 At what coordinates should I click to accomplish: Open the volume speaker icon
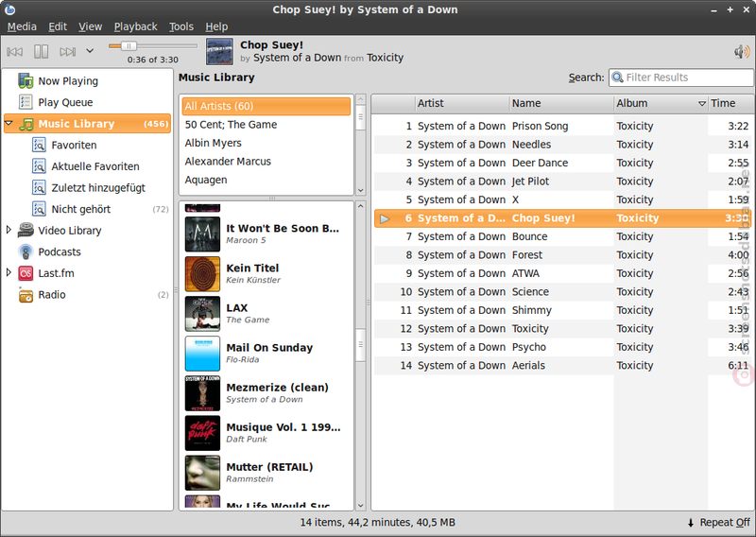[742, 51]
